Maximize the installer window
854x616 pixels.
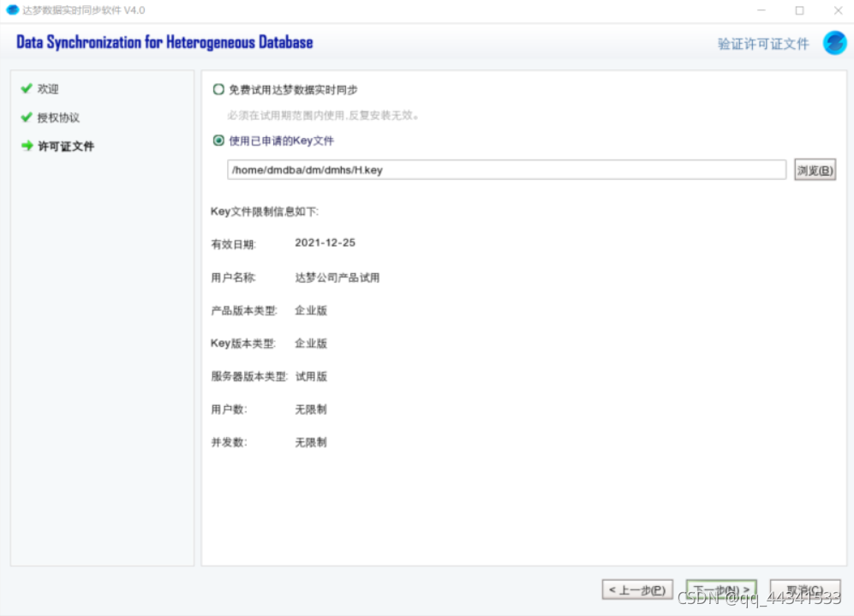[799, 10]
